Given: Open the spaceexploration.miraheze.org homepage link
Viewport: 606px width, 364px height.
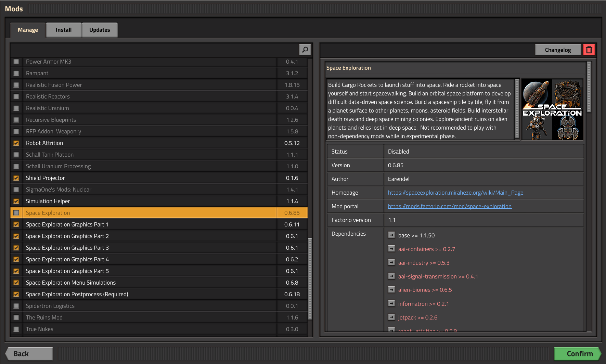Looking at the screenshot, I should [455, 193].
